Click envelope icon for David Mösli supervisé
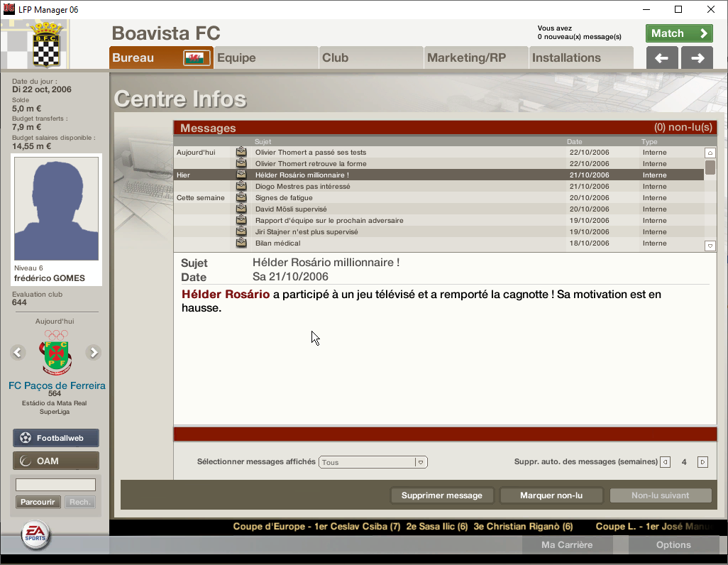Image resolution: width=728 pixels, height=565 pixels. pos(241,209)
